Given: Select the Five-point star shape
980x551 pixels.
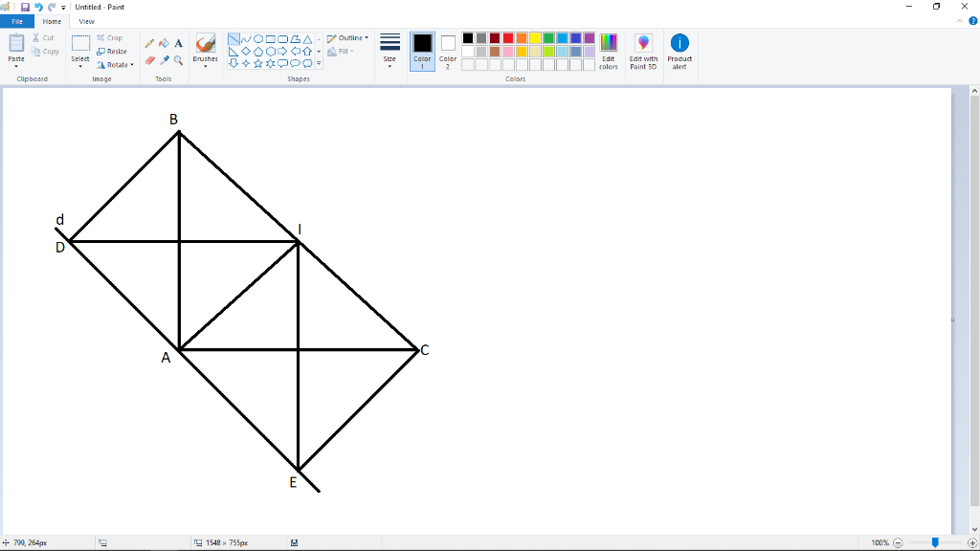Looking at the screenshot, I should point(258,63).
